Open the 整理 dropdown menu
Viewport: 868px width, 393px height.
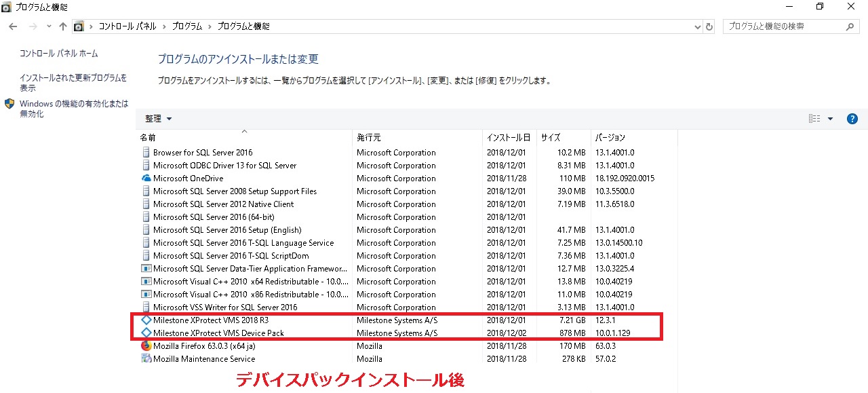pyautogui.click(x=158, y=119)
